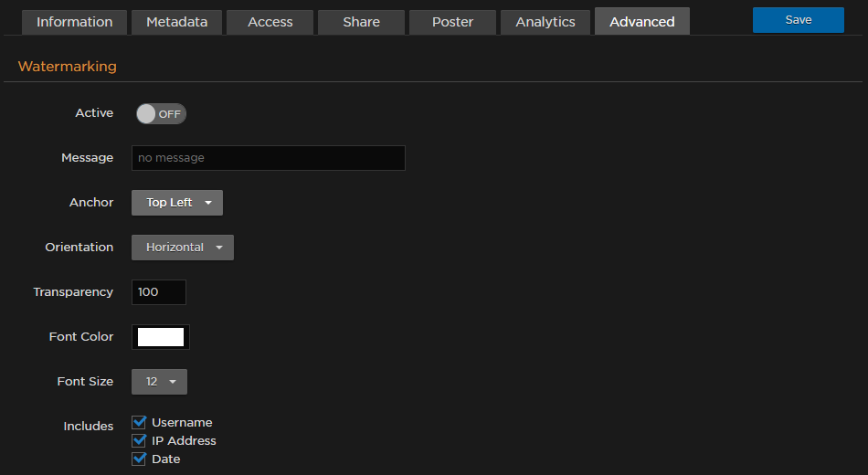This screenshot has height=475, width=868.
Task: Click the Advanced tab
Action: click(x=641, y=22)
